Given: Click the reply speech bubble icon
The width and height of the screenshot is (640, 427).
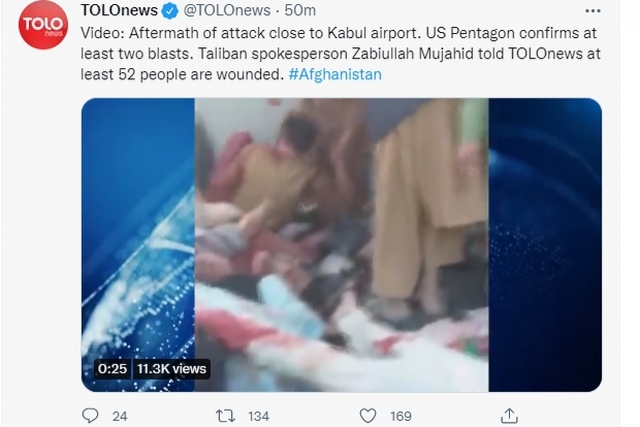Looking at the screenshot, I should point(90,416).
